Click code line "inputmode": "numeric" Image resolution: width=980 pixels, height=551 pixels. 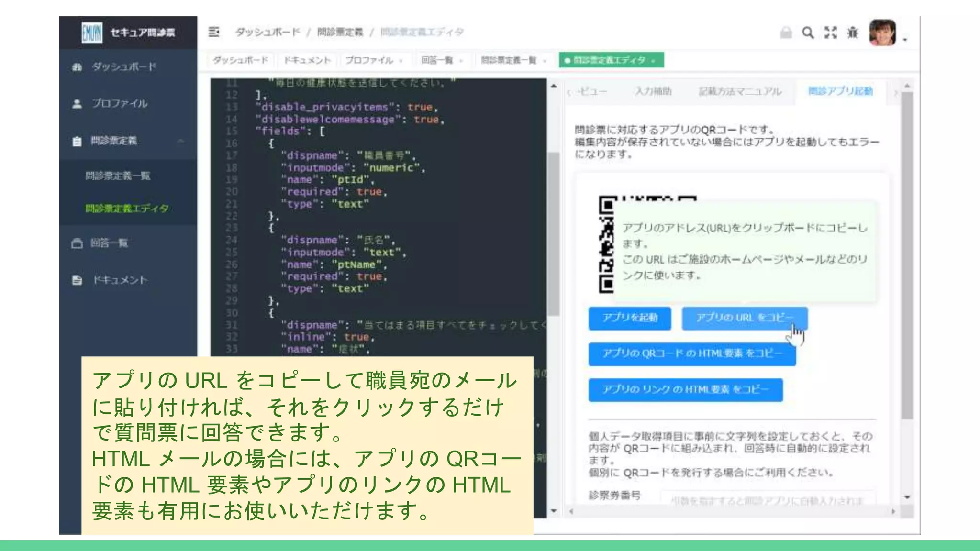353,168
